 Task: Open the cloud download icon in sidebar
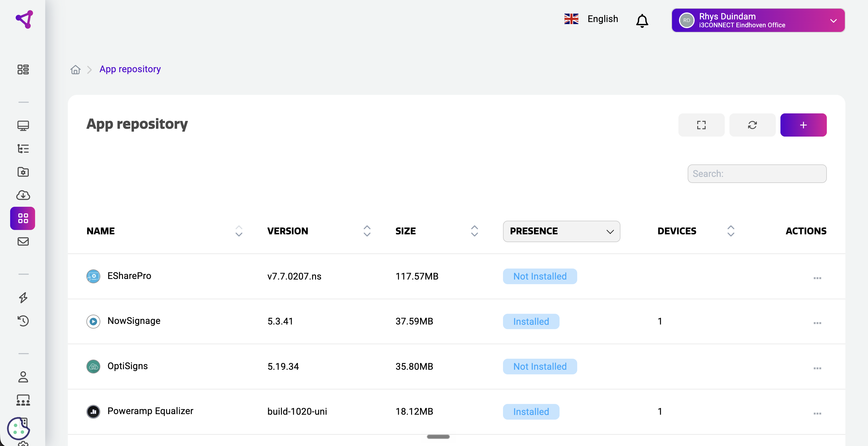point(23,195)
